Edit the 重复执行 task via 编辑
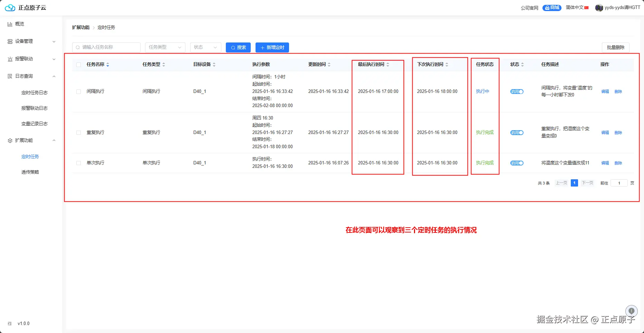The height and width of the screenshot is (333, 644). click(x=605, y=133)
